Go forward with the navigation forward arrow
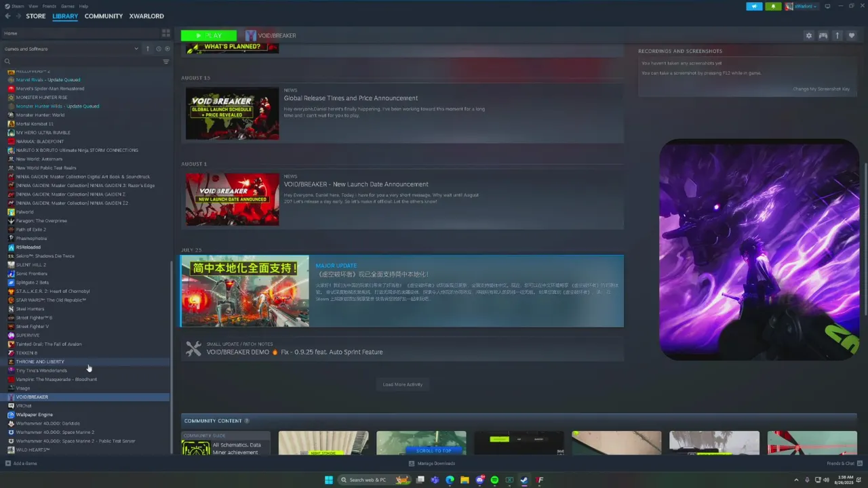 (18, 16)
